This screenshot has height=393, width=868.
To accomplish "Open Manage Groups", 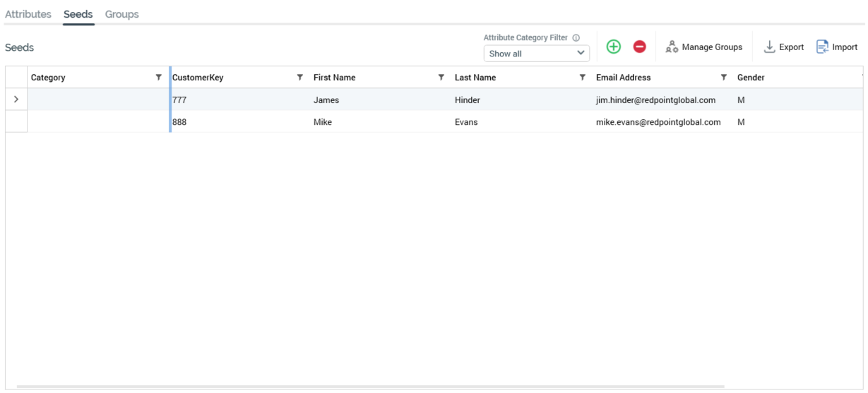I will pos(703,47).
